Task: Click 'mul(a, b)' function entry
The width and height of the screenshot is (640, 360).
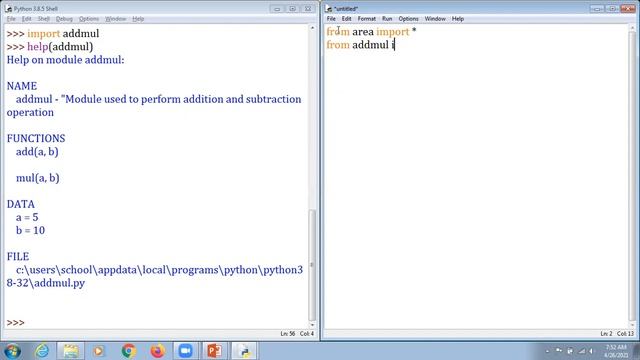Action: coord(38,178)
